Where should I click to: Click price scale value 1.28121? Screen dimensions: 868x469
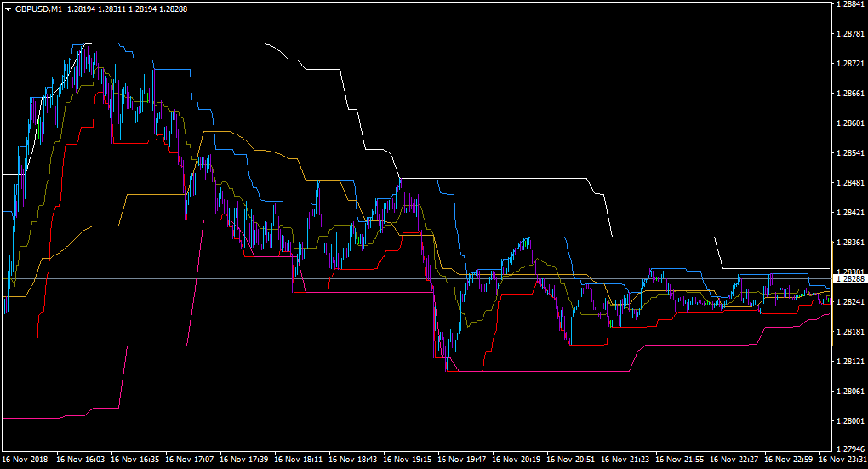pyautogui.click(x=850, y=362)
